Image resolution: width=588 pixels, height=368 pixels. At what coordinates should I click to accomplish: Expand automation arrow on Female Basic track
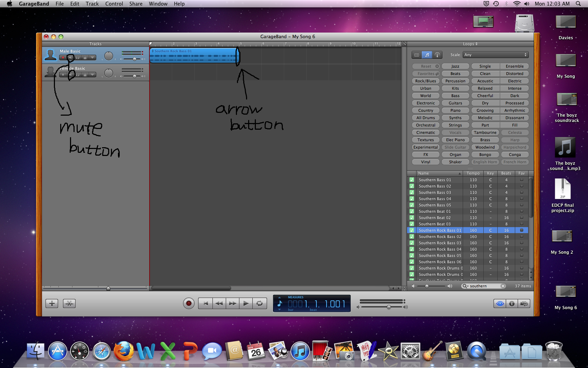pyautogui.click(x=92, y=75)
